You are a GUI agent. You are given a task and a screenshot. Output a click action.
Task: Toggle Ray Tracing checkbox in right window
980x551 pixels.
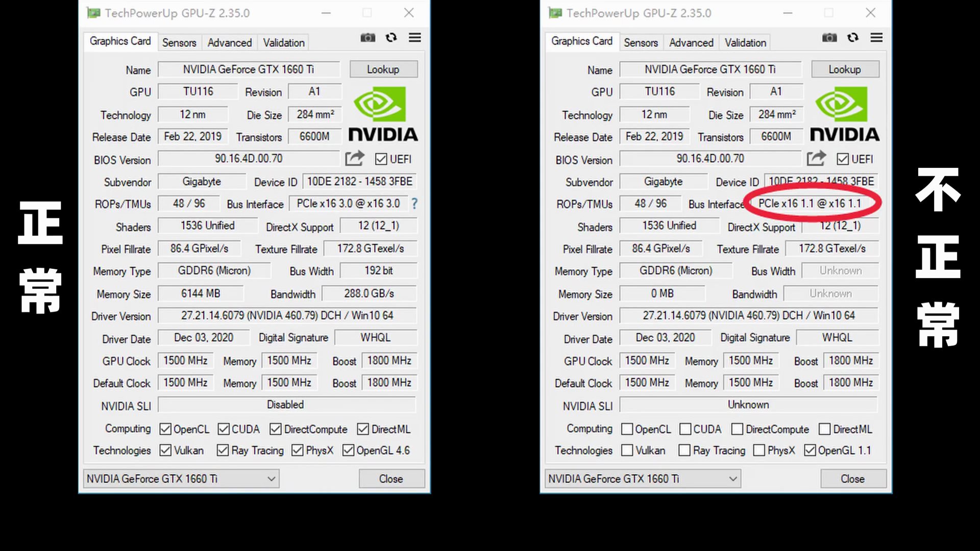click(684, 450)
